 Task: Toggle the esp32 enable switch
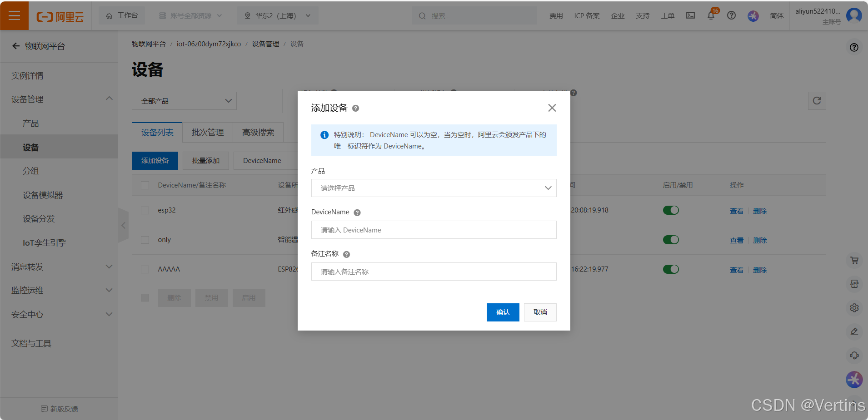(671, 210)
